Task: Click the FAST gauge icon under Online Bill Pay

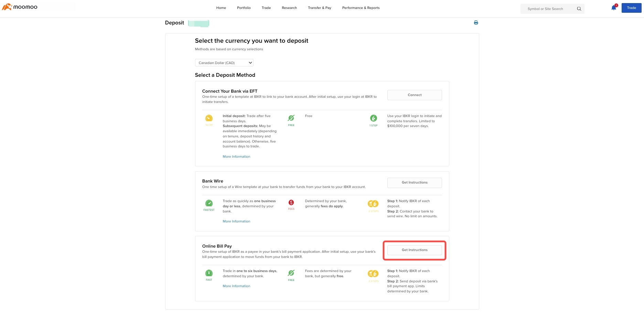Action: tap(209, 273)
